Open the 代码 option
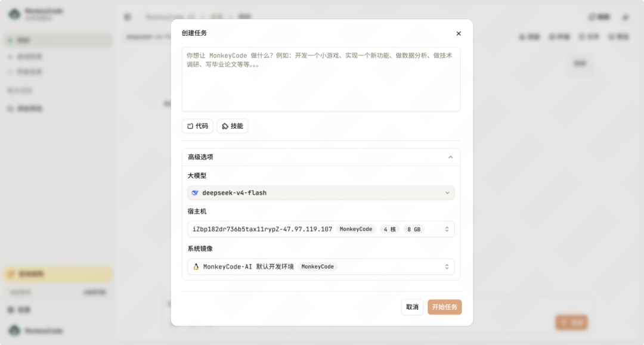 (197, 126)
